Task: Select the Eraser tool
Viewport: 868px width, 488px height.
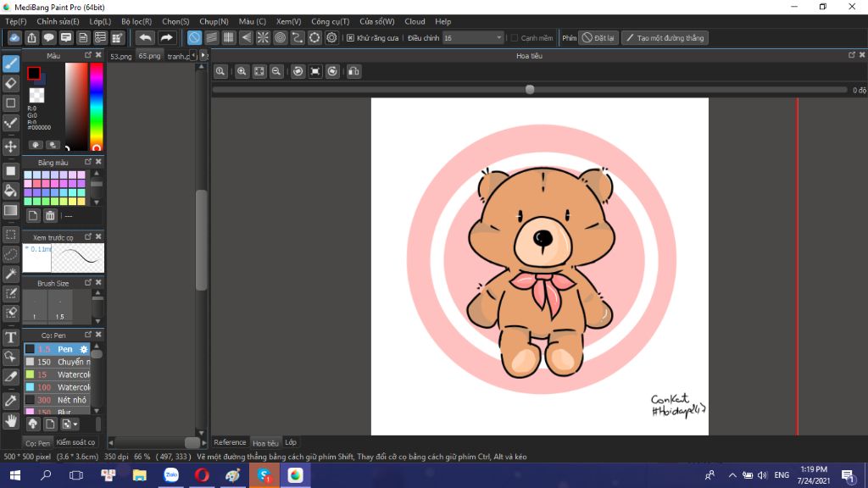Action: [x=11, y=84]
